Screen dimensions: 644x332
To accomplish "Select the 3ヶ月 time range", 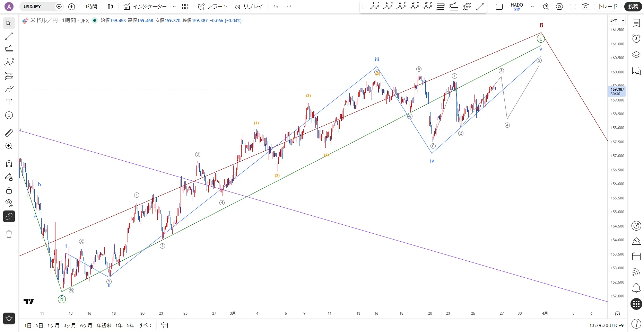I will click(69, 325).
